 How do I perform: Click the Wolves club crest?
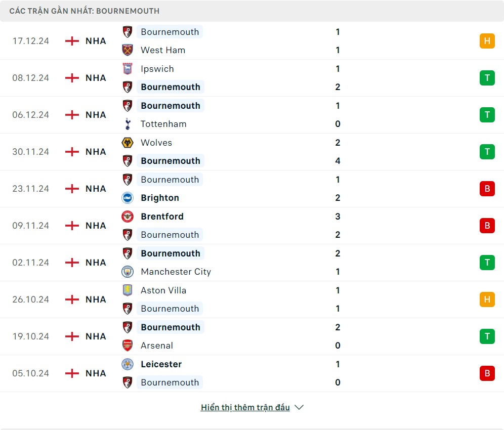click(128, 143)
